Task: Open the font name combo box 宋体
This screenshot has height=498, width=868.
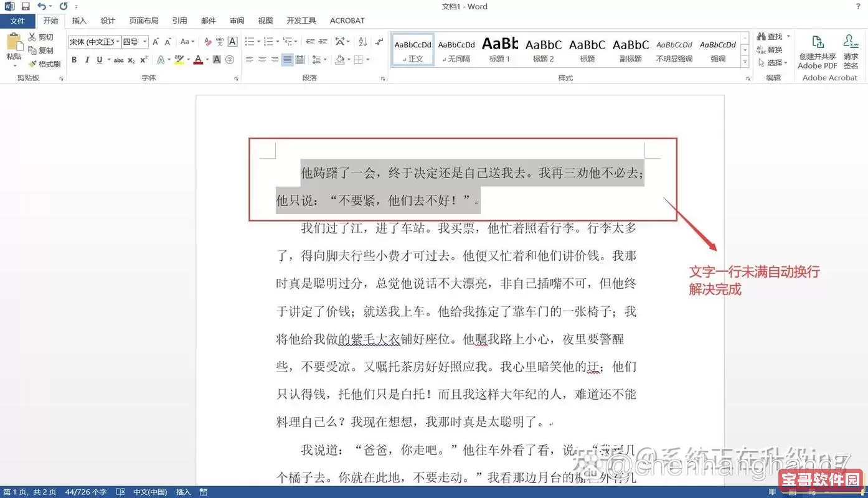Action: pyautogui.click(x=93, y=42)
